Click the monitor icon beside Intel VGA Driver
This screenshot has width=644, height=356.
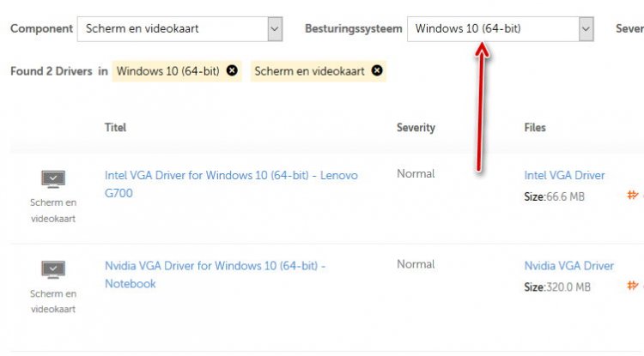point(53,179)
